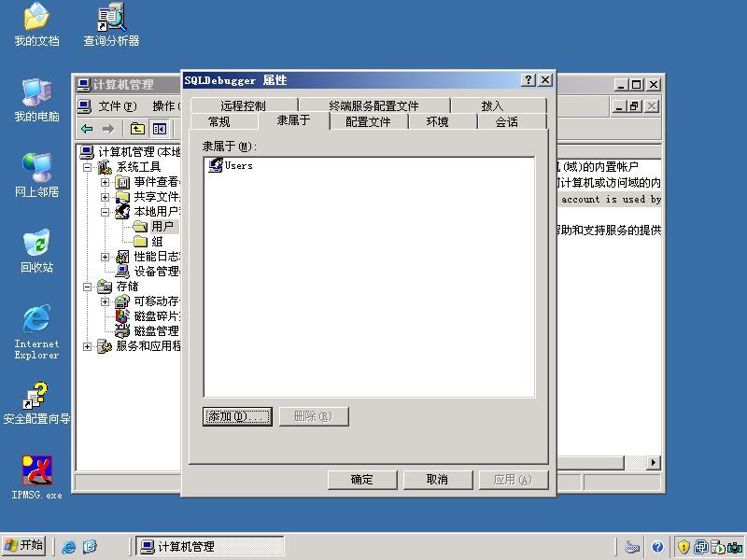Click the keyboard language bar icon

point(632,547)
